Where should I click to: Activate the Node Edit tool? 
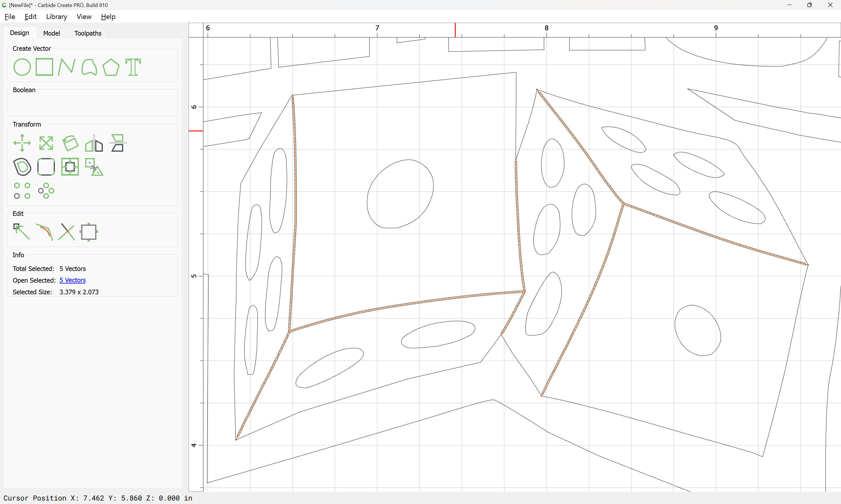click(21, 232)
